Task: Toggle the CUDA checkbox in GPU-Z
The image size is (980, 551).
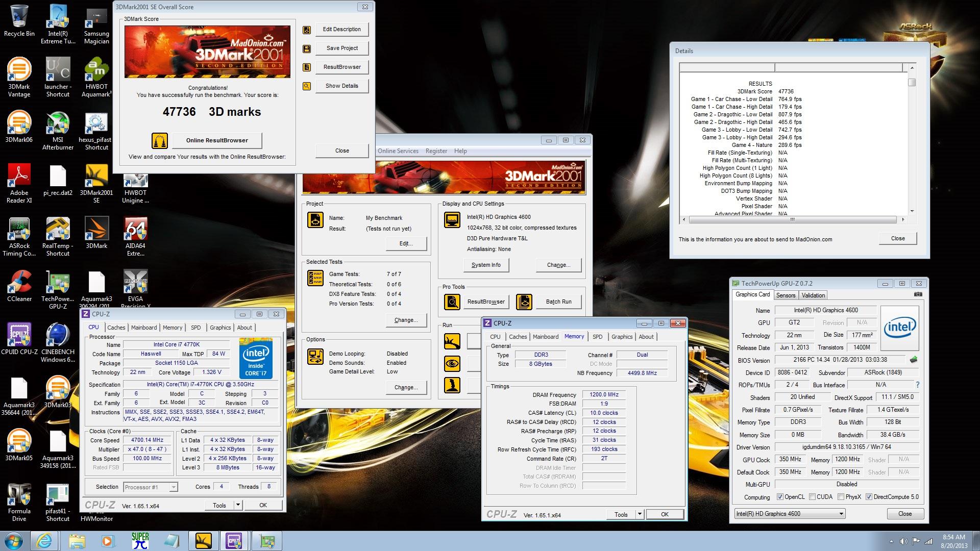Action: coord(812,497)
